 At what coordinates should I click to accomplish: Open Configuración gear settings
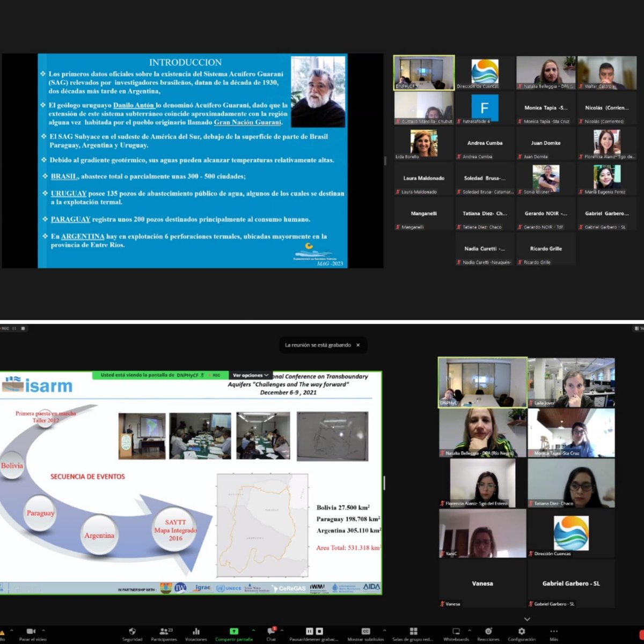pos(522,634)
